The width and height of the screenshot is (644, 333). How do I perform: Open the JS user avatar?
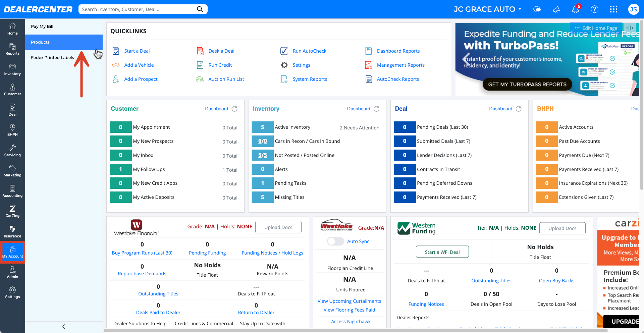coord(633,9)
